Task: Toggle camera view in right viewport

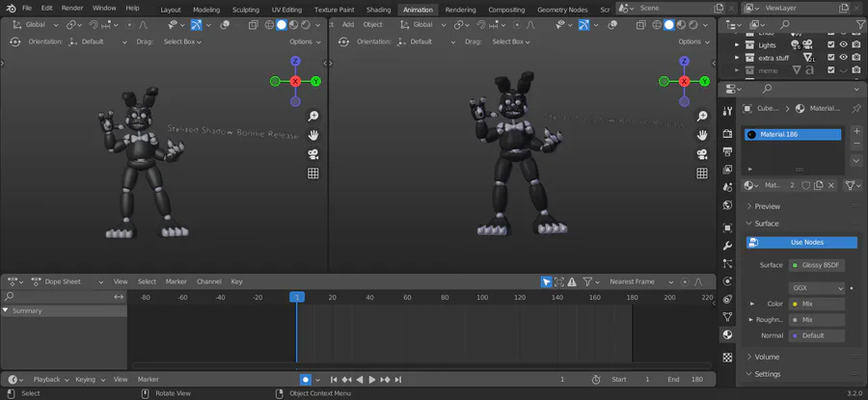Action: tap(702, 154)
